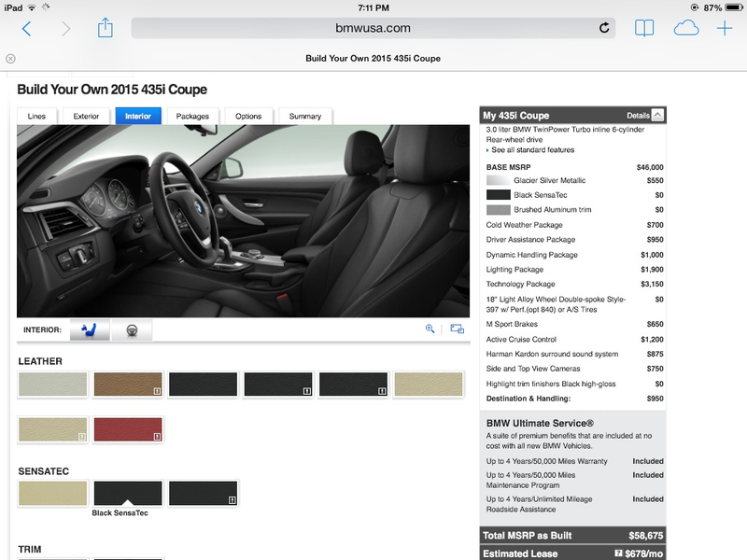This screenshot has height=560, width=747.
Task: Tap the info badge on brown leather swatch
Action: [x=157, y=391]
